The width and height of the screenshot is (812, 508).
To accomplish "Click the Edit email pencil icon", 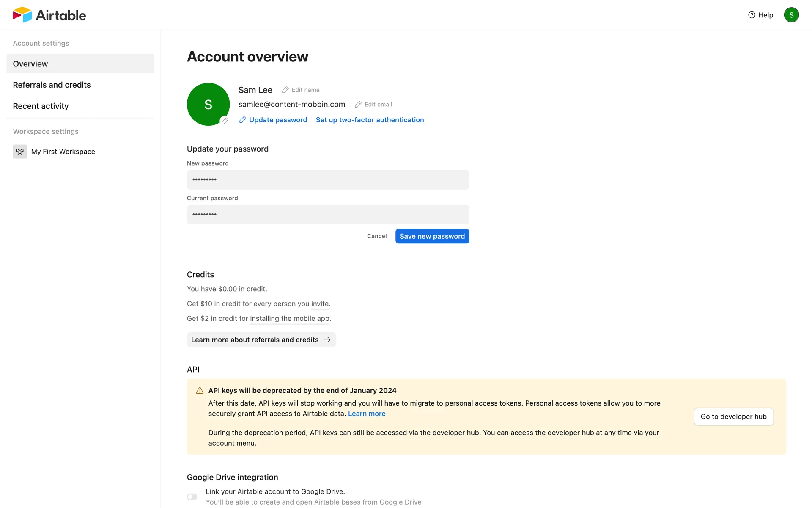I will (x=358, y=104).
